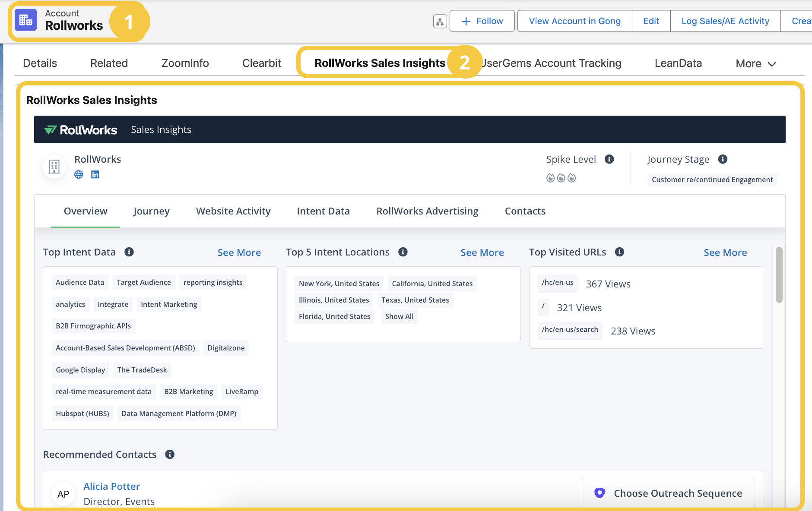
Task: Open the RollWorks website globe icon
Action: click(79, 174)
